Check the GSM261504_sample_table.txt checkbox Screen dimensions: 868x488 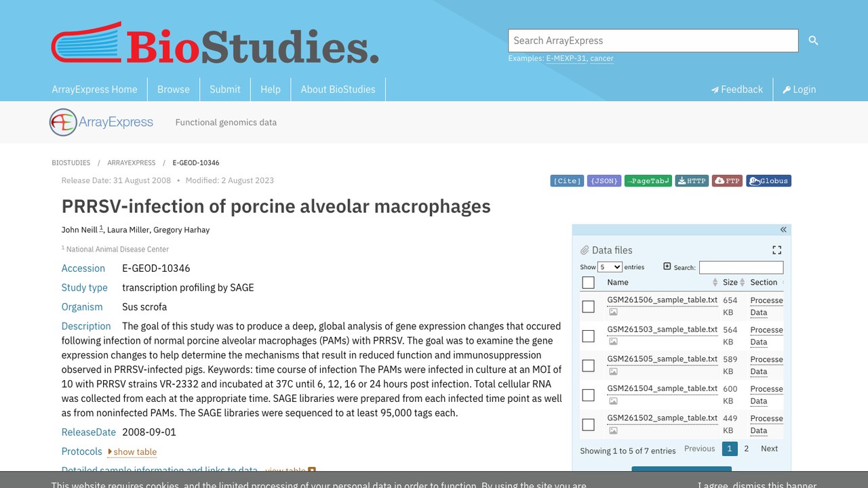pos(588,395)
